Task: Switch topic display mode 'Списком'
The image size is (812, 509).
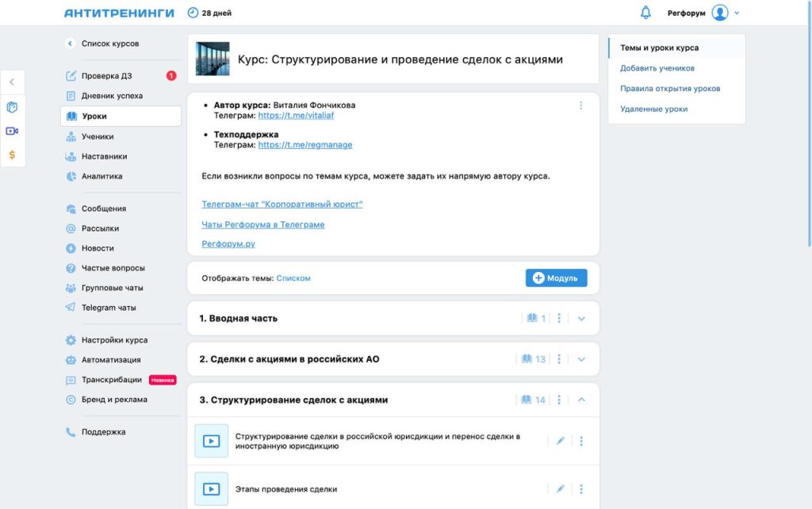Action: [293, 278]
